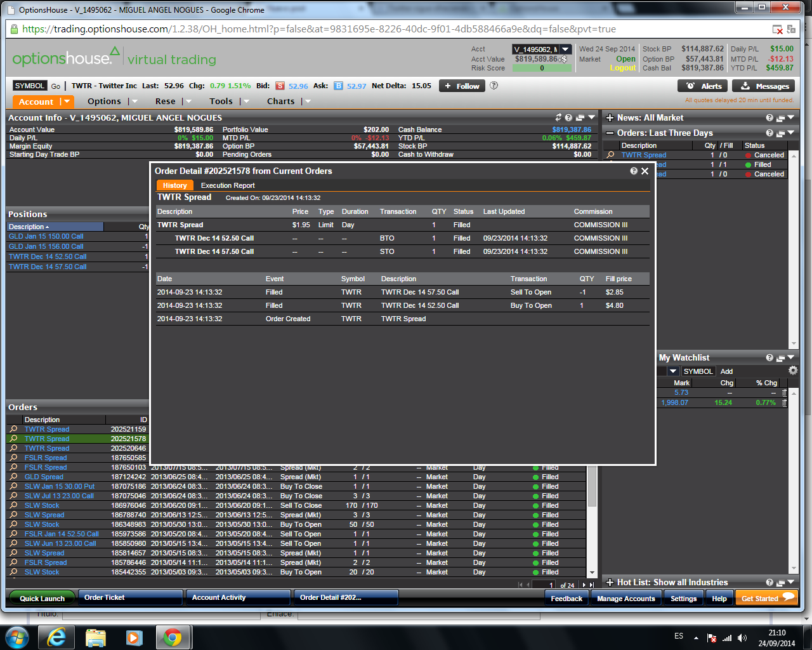
Task: Open help for Account Info panel
Action: pyautogui.click(x=568, y=117)
